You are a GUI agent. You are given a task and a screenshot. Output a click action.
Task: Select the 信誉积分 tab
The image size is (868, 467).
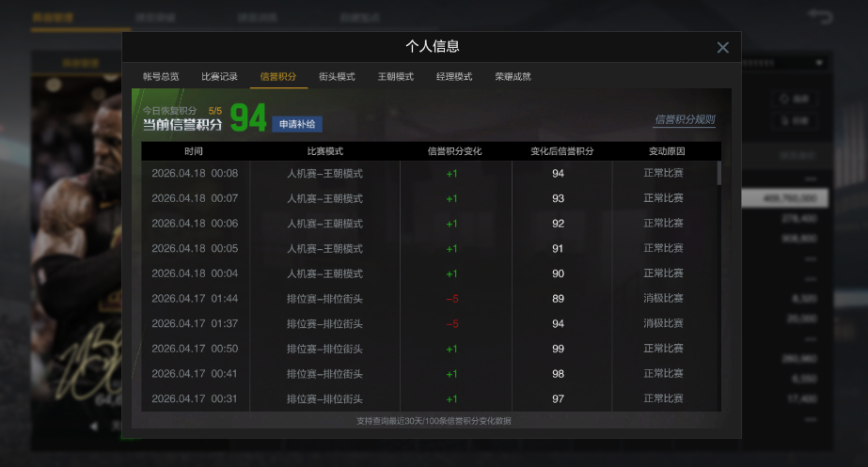tap(278, 76)
